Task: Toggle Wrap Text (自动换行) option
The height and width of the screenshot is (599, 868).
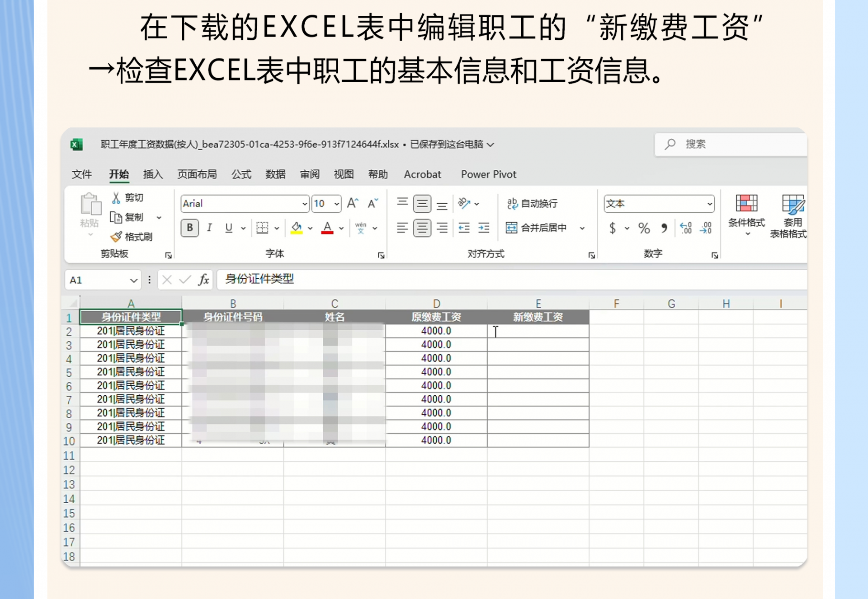Action: click(532, 203)
